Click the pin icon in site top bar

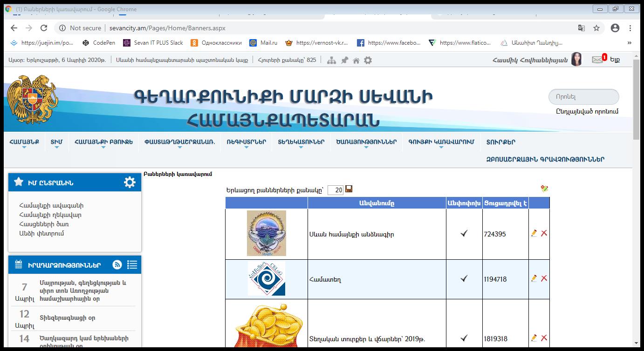344,60
